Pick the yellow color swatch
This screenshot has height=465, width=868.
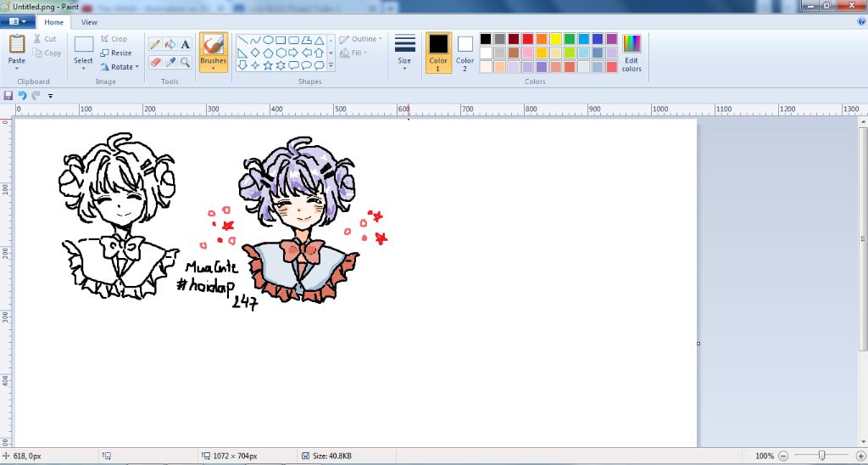[555, 39]
